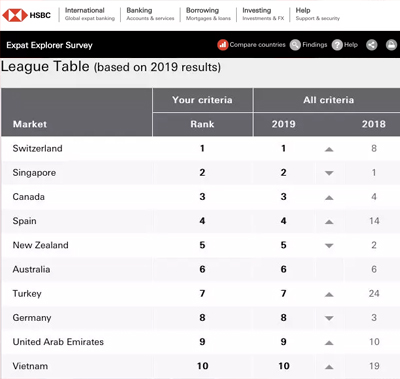The image size is (400, 379).
Task: Open the Help question mark icon
Action: (x=337, y=45)
